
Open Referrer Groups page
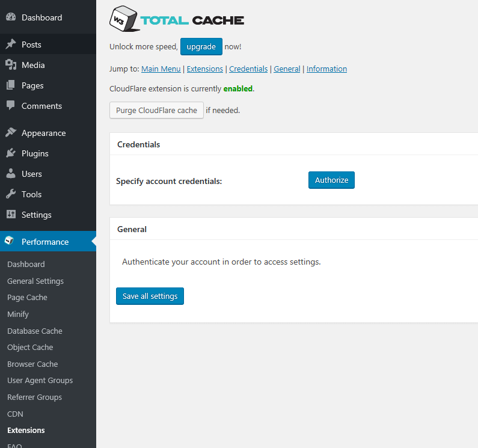pos(34,397)
